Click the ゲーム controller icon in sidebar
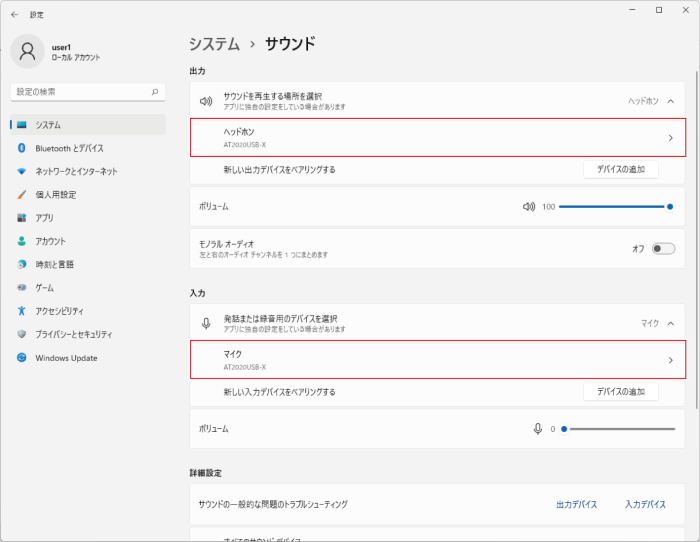700x542 pixels. [x=21, y=288]
